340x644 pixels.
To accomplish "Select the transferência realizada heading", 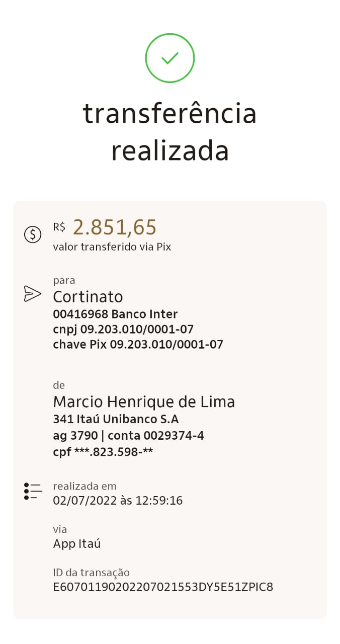I will [170, 132].
